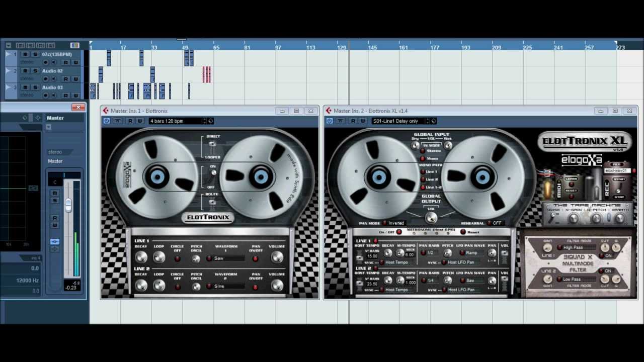Change Waveform 1 selector showing Saw
The width and height of the screenshot is (644, 362).
(x=225, y=258)
